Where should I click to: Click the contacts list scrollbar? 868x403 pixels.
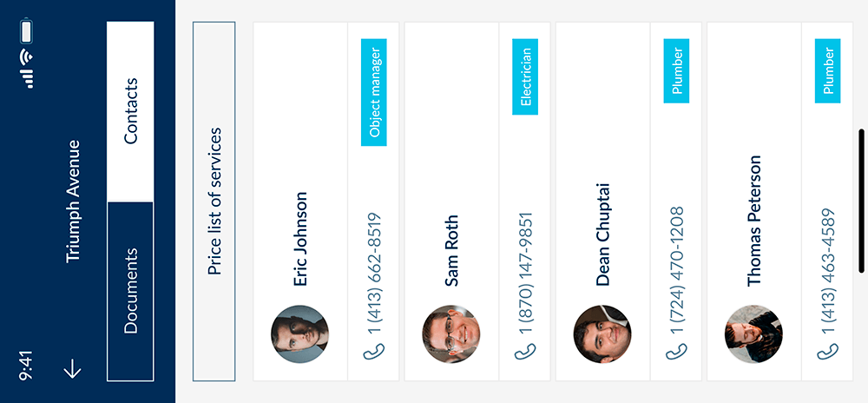click(861, 201)
